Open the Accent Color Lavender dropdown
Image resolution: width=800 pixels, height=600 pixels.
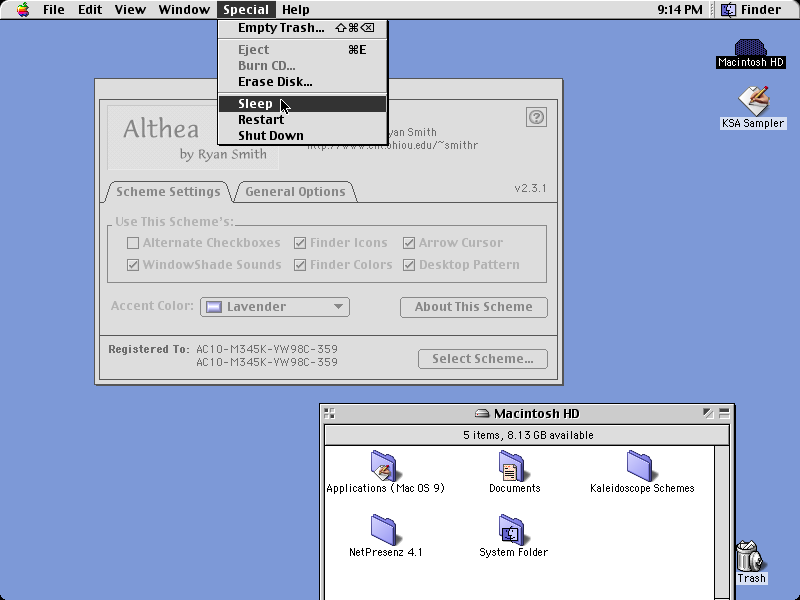(x=275, y=307)
